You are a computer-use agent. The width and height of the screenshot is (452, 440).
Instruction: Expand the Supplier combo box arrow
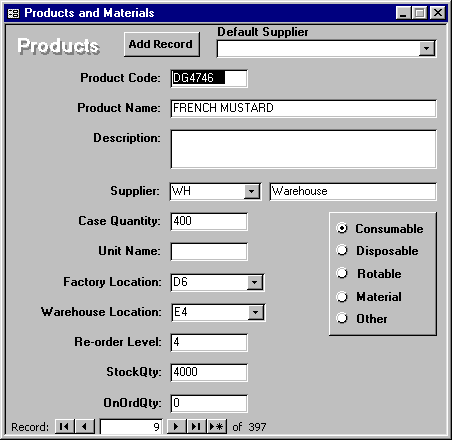point(252,192)
